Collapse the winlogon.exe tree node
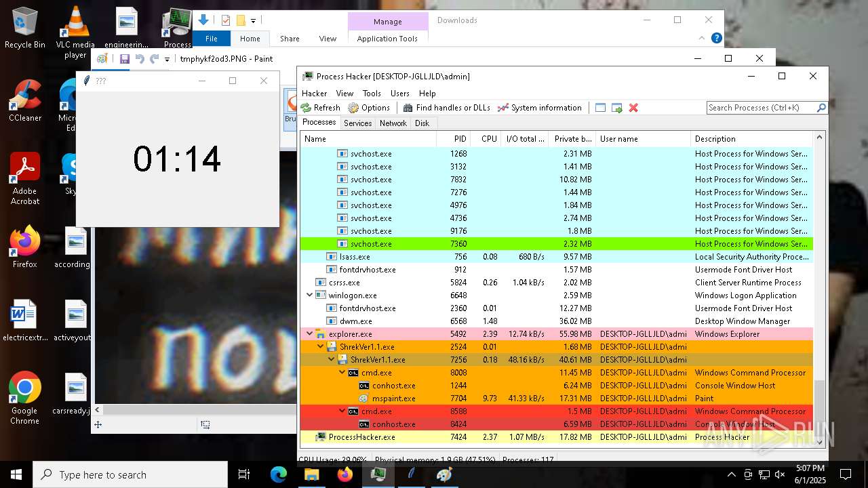Image resolution: width=868 pixels, height=488 pixels. pyautogui.click(x=310, y=296)
